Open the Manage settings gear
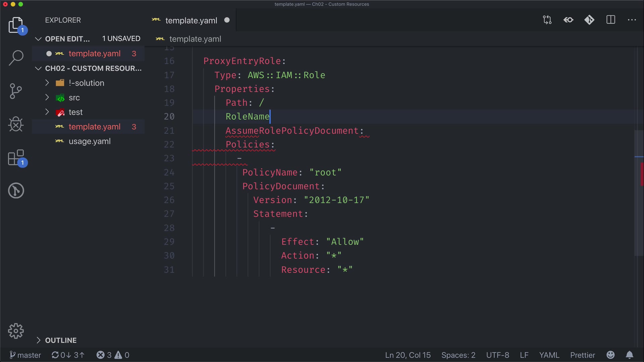 (x=16, y=331)
